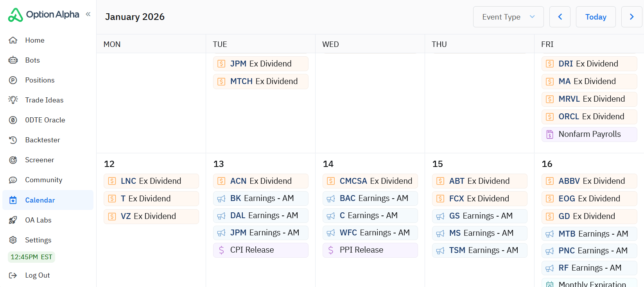644x287 pixels.
Task: Click the Screener target icon
Action: point(13,160)
